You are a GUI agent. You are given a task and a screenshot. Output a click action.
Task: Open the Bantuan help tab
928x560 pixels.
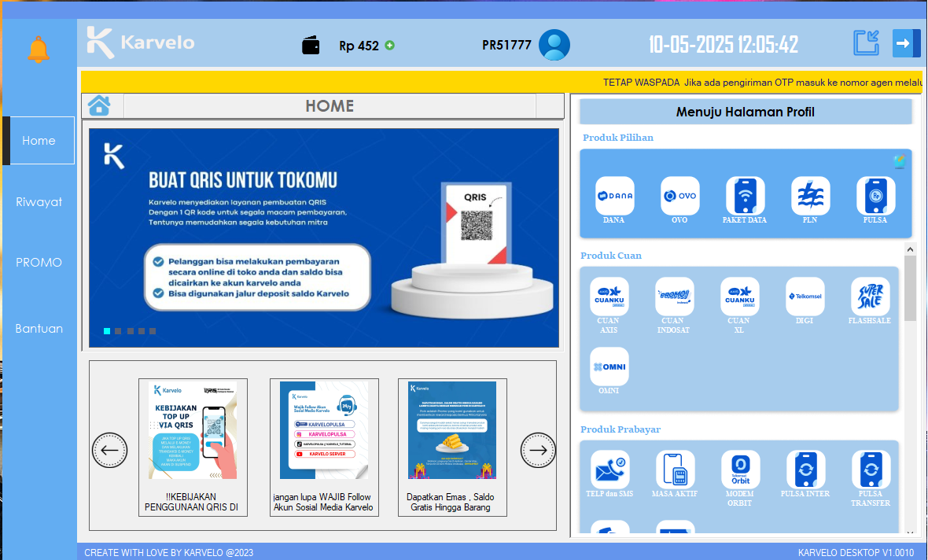click(39, 329)
